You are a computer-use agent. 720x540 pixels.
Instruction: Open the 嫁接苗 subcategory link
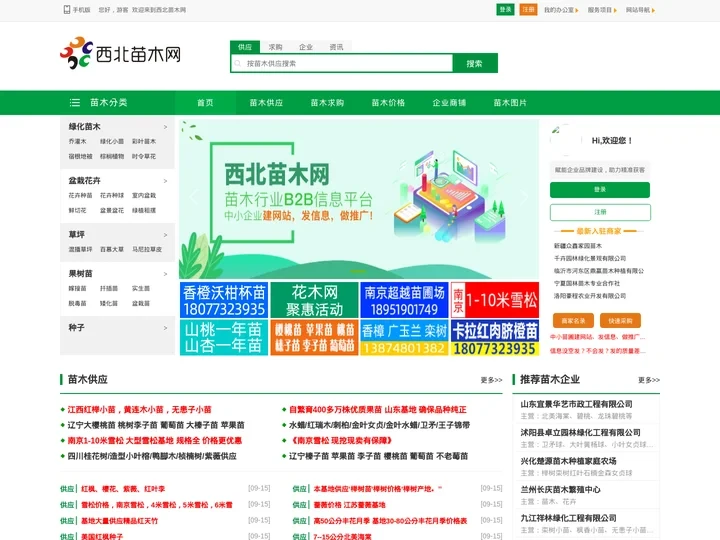click(77, 288)
